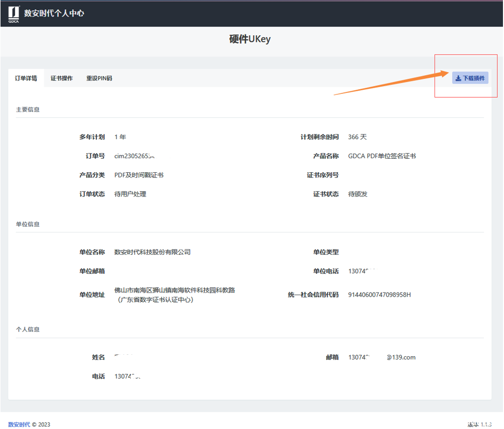Click the 计划剩余时间 field label

319,137
